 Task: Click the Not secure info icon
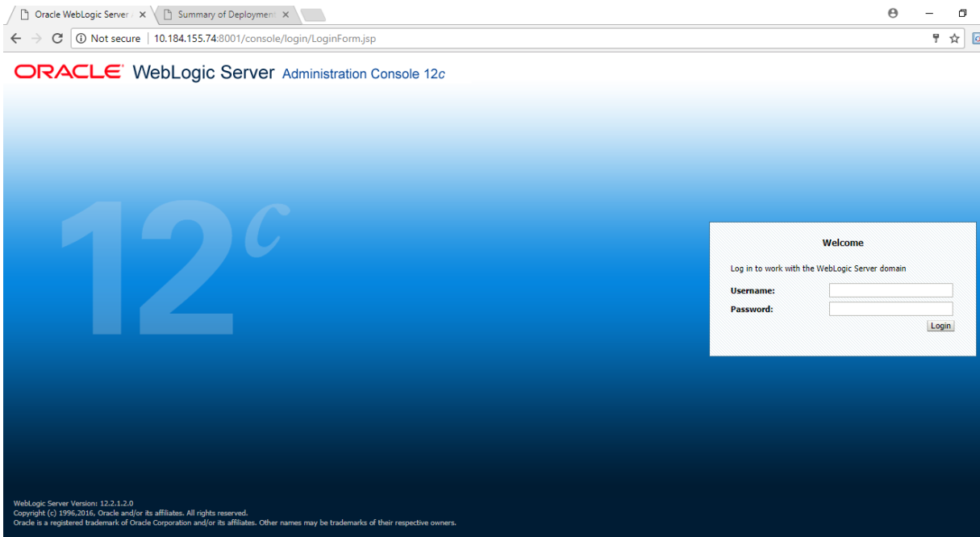[81, 39]
